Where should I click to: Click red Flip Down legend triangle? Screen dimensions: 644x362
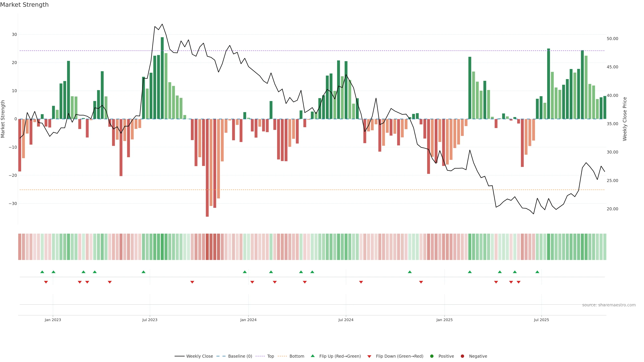369,356
